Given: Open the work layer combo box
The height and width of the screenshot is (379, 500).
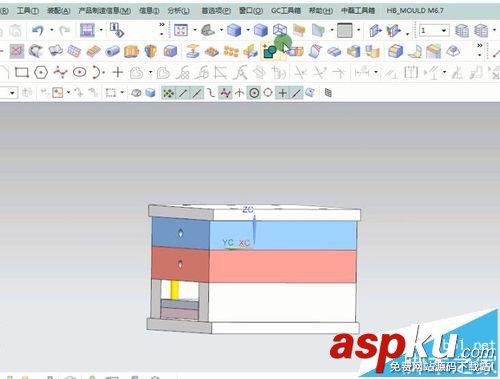Looking at the screenshot, I should (433, 31).
